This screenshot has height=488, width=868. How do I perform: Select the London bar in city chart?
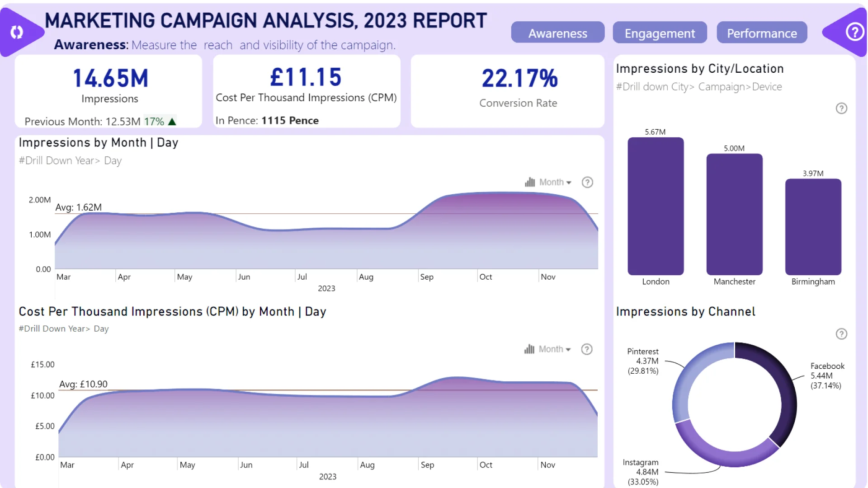click(656, 206)
